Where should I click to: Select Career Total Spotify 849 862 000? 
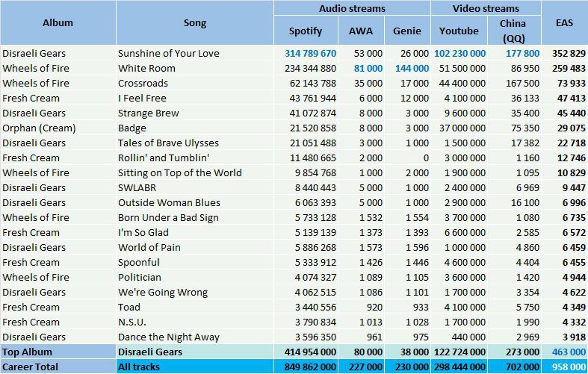(311, 367)
